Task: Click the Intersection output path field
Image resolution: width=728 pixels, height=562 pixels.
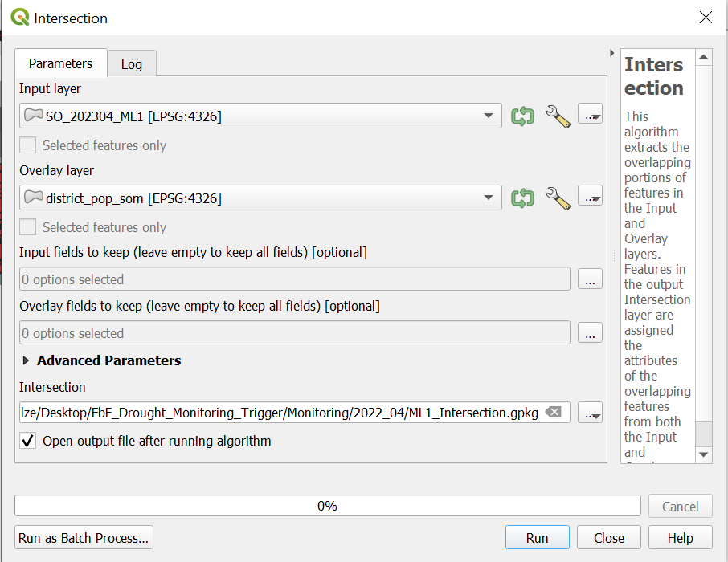Action: pyautogui.click(x=281, y=413)
